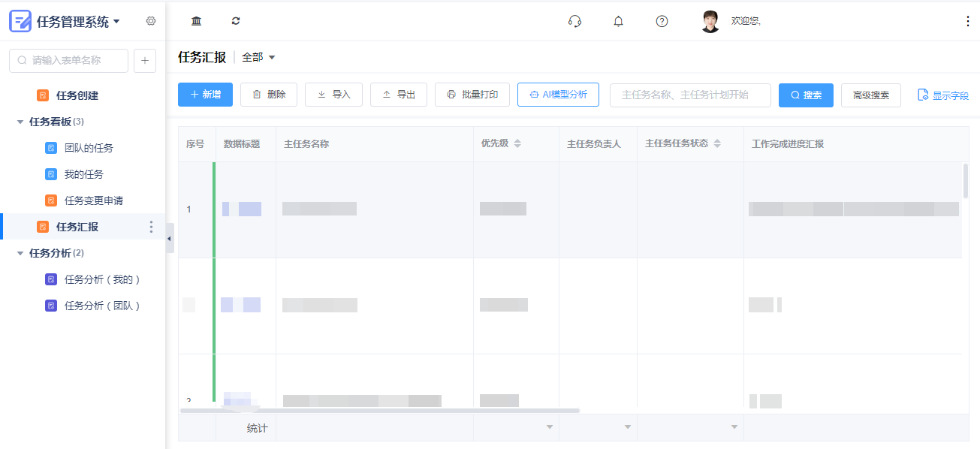Open 主任务负责人 statistics dropdown in footer
Viewport: 980px width, 449px height.
click(x=627, y=427)
